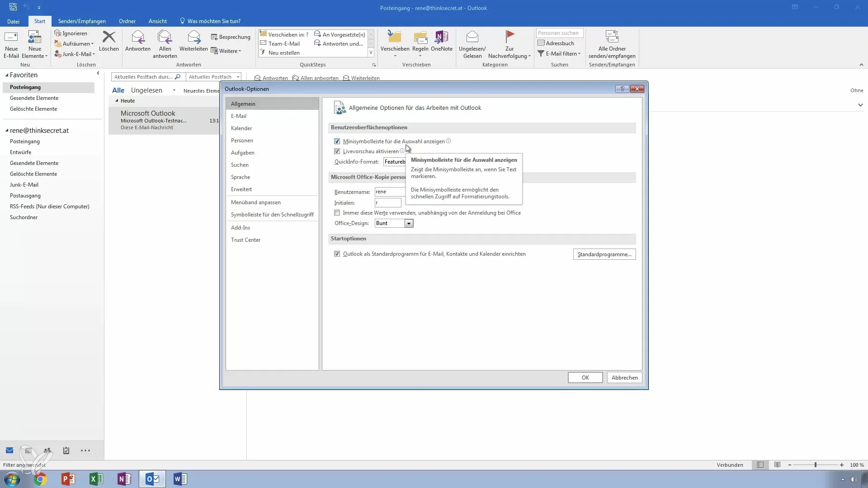Switch to Tasks view in the navigation bar
The height and width of the screenshot is (488, 868).
(x=66, y=450)
